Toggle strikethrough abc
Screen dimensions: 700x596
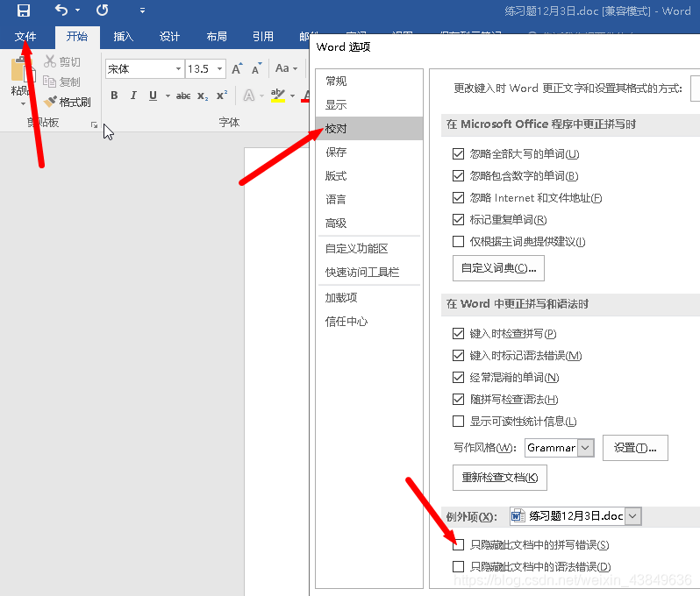click(x=183, y=96)
